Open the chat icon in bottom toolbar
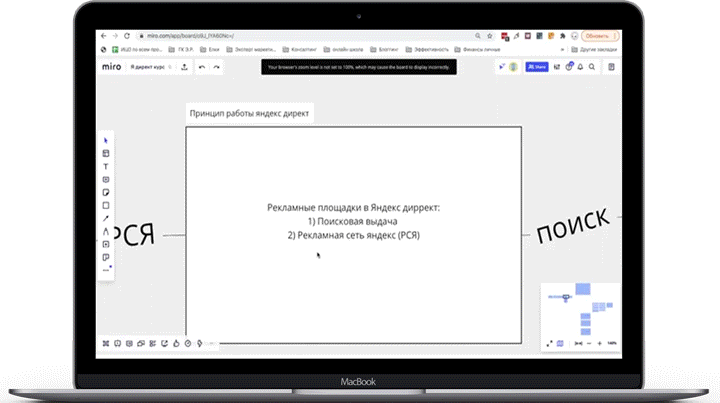Image resolution: width=720 pixels, height=403 pixels. tap(129, 343)
